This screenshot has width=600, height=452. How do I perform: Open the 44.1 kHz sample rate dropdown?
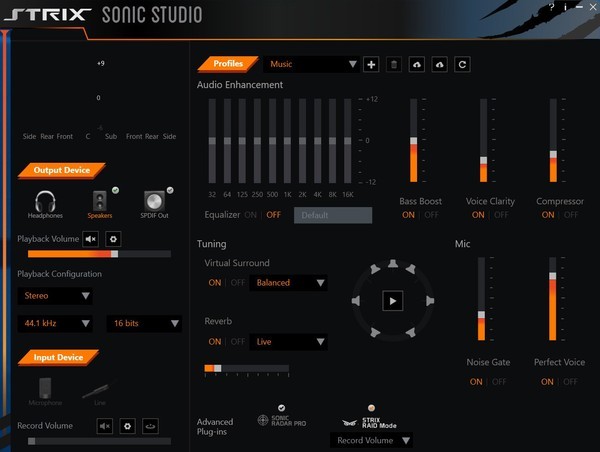(x=55, y=323)
